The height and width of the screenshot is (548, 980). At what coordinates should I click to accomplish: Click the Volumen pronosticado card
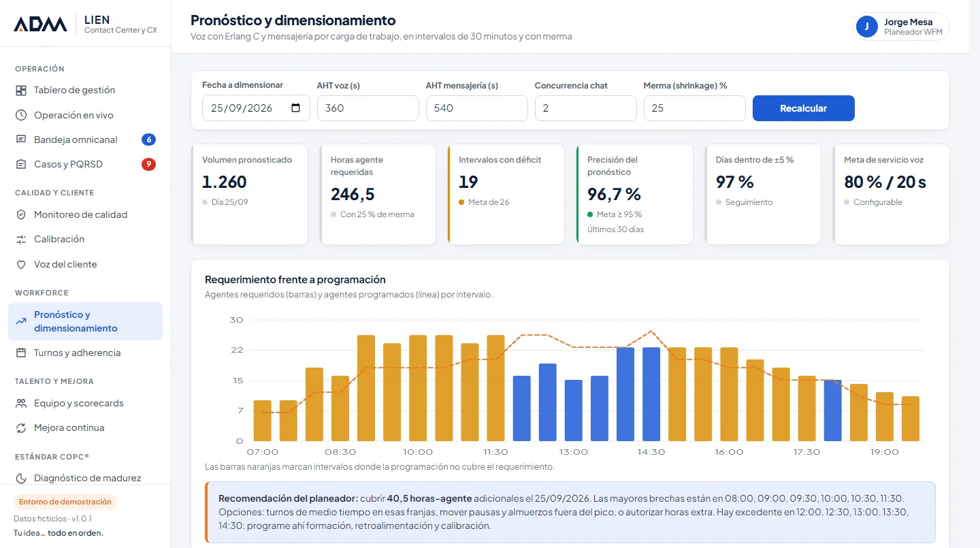pyautogui.click(x=250, y=194)
